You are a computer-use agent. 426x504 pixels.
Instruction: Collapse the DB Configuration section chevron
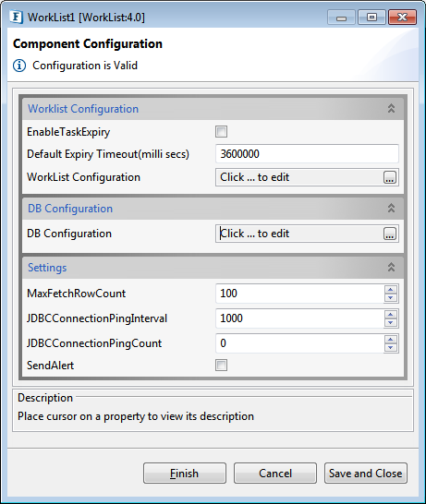[391, 209]
